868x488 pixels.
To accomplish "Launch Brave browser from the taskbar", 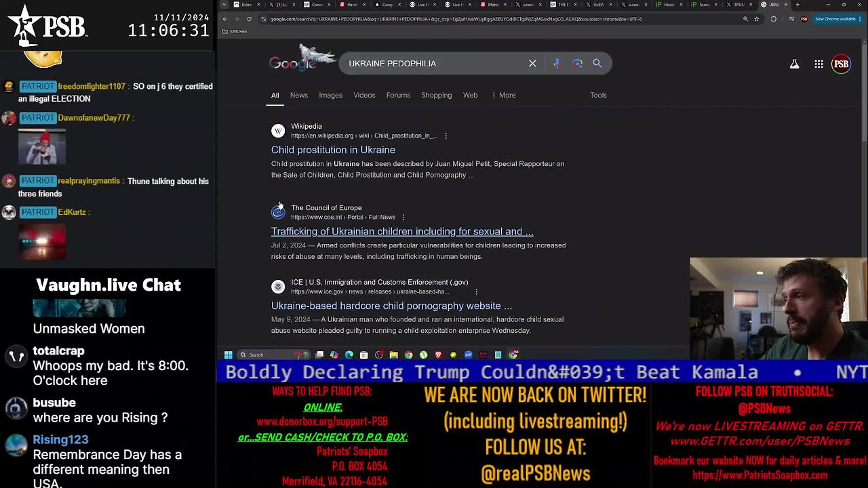I will click(x=438, y=354).
